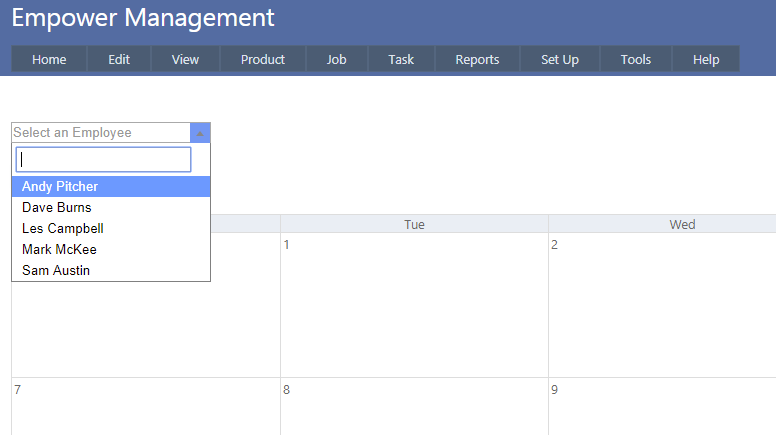781x435 pixels.
Task: Select Andy Pitcher from employee list
Action: 60,187
